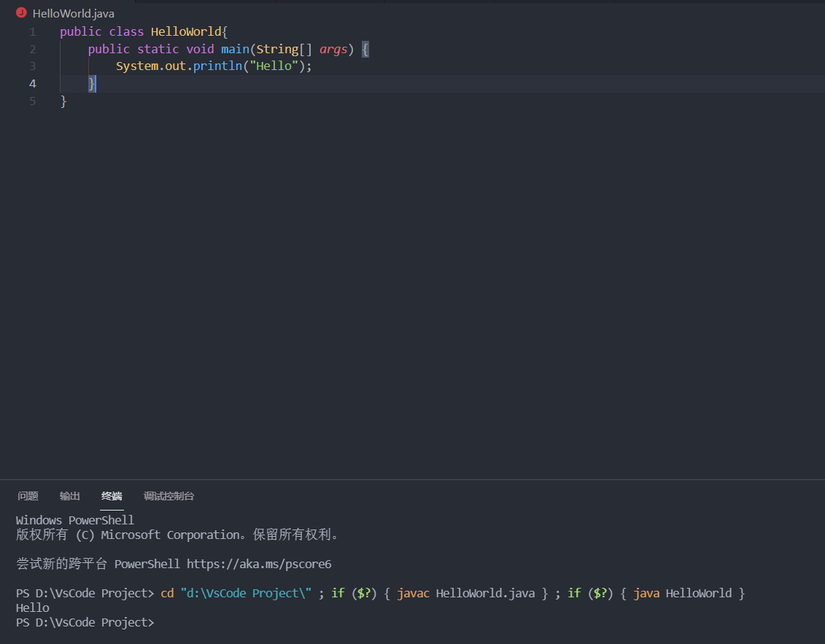This screenshot has height=644, width=825.
Task: Select the 终端 panel tab
Action: click(x=112, y=496)
